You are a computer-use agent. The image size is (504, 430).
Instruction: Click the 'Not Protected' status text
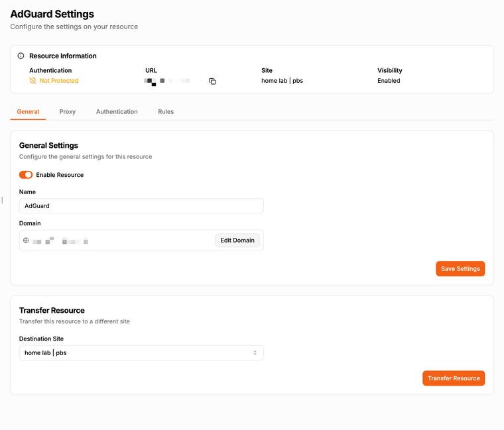click(59, 81)
